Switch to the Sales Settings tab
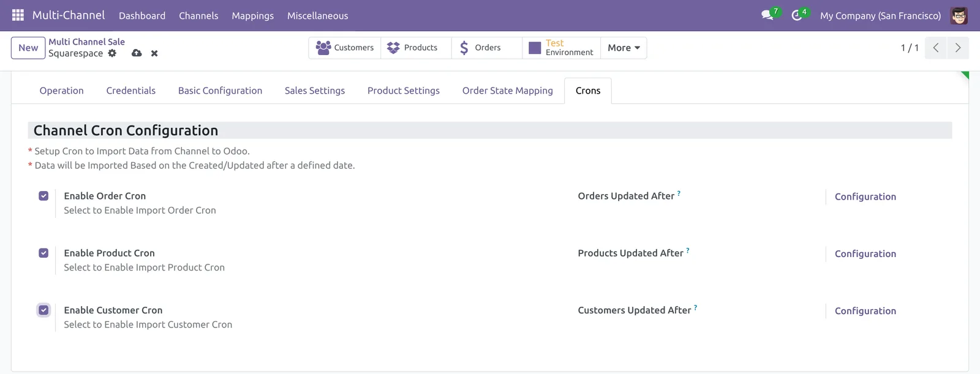Viewport: 980px width, 374px height. click(315, 91)
